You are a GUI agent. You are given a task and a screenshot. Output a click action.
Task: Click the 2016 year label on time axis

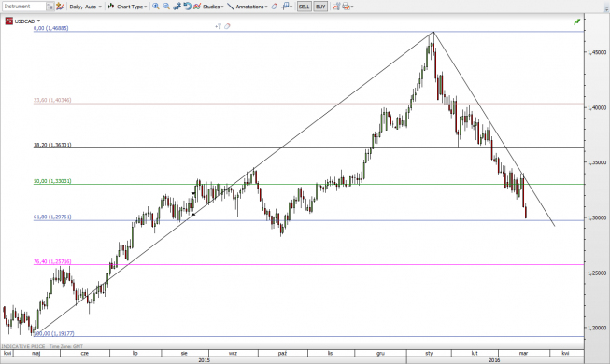click(x=494, y=360)
